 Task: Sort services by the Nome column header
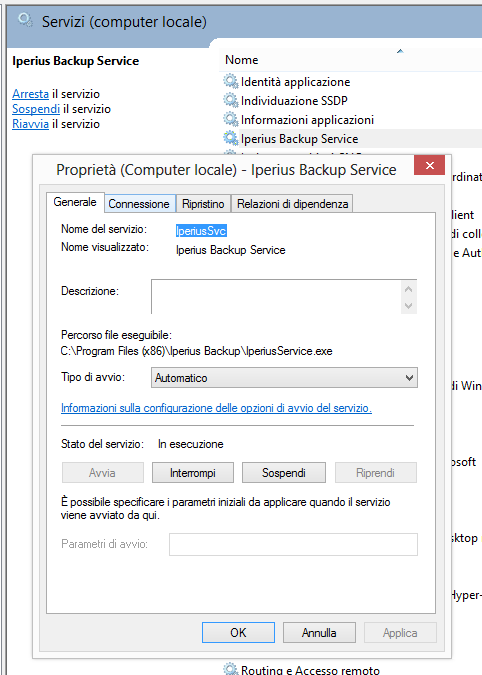(241, 60)
